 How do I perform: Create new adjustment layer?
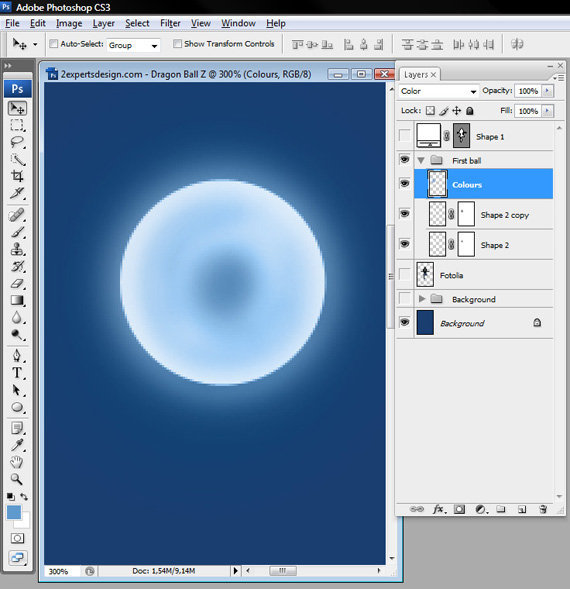[481, 509]
